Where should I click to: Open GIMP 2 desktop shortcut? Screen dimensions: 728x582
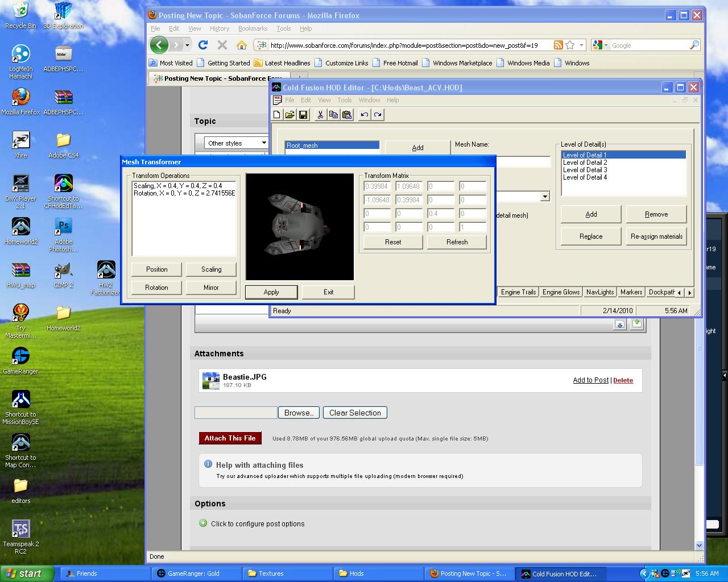(63, 275)
